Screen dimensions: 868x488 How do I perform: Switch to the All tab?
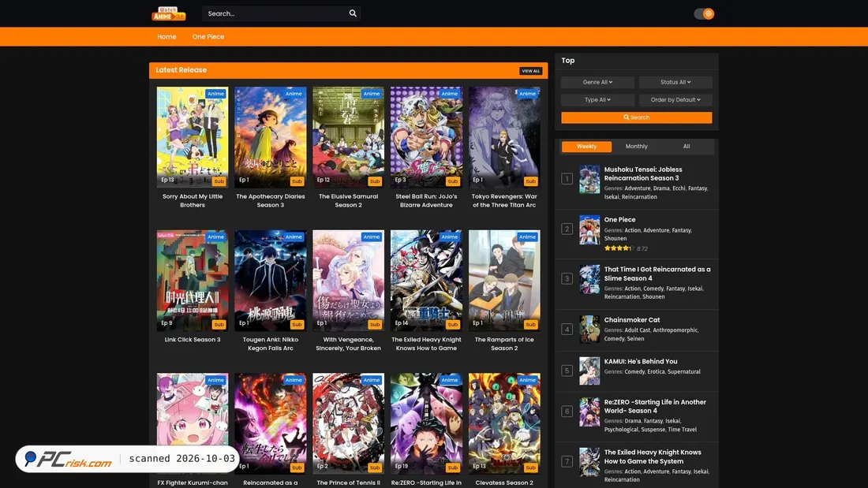687,146
